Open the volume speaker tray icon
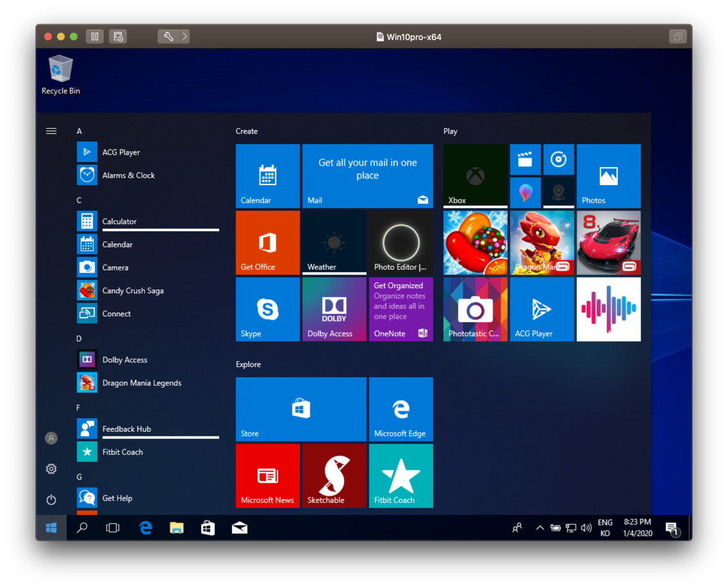728x588 pixels. (586, 528)
